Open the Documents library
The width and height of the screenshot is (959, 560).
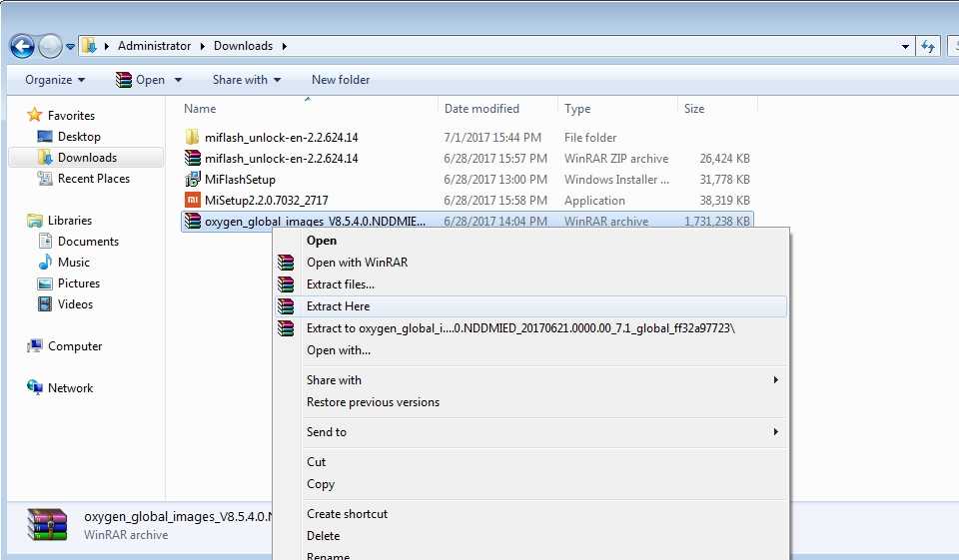pos(88,242)
